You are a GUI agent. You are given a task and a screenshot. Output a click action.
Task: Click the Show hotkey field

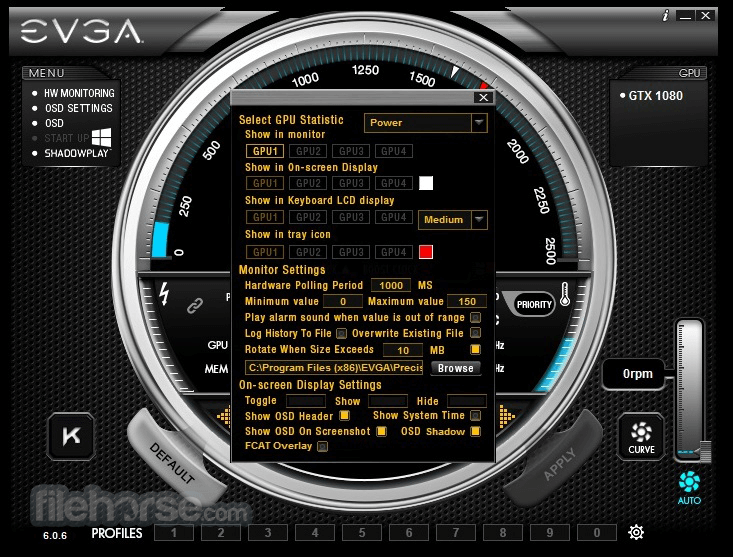[388, 401]
